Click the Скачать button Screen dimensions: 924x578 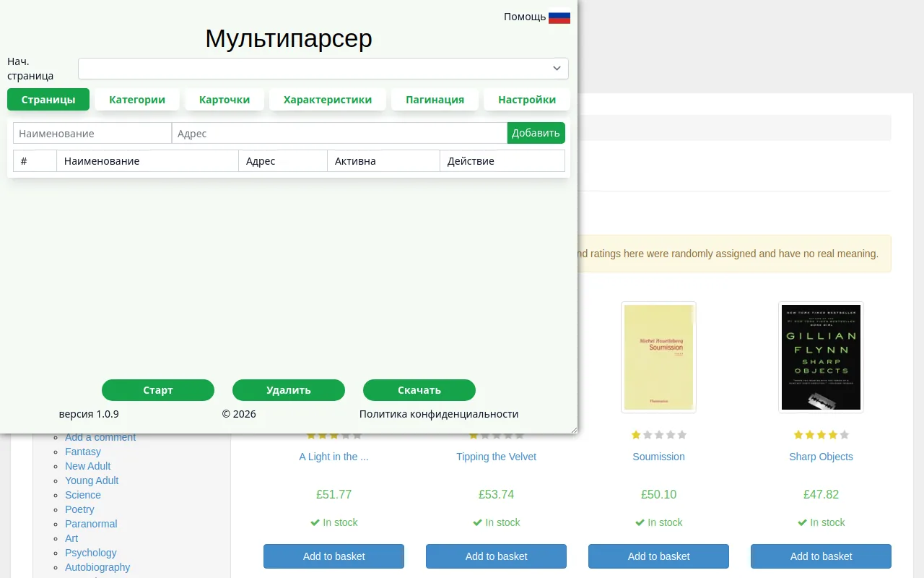419,390
